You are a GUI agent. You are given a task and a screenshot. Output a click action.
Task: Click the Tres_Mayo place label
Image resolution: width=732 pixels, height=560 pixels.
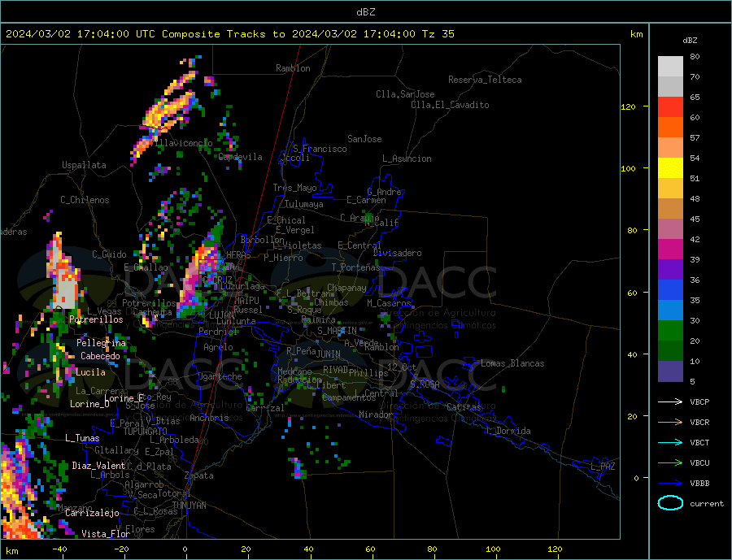pos(294,188)
